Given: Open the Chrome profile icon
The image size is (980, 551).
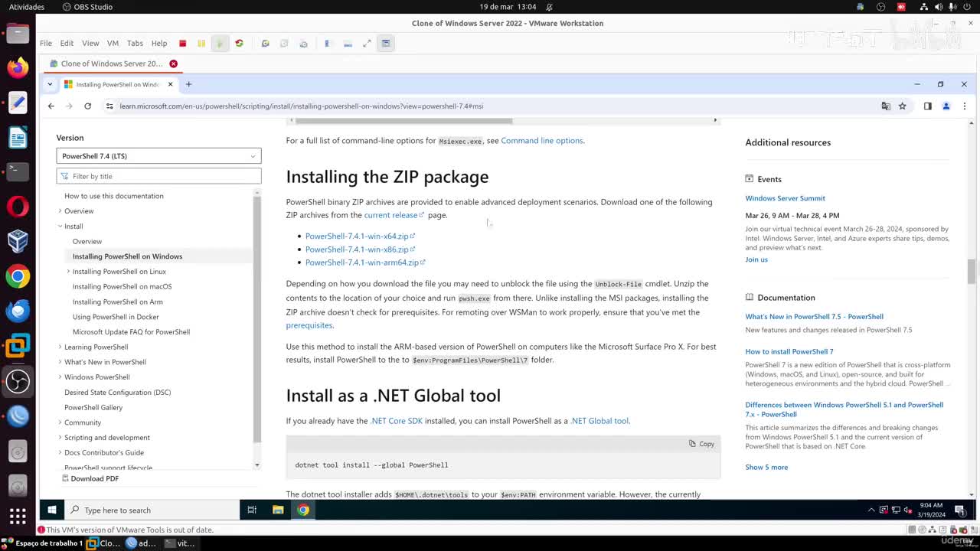Looking at the screenshot, I should [946, 106].
